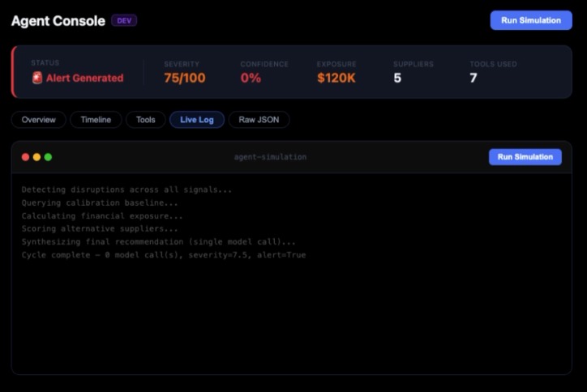
Task: Select the Live Log tab
Action: [197, 120]
